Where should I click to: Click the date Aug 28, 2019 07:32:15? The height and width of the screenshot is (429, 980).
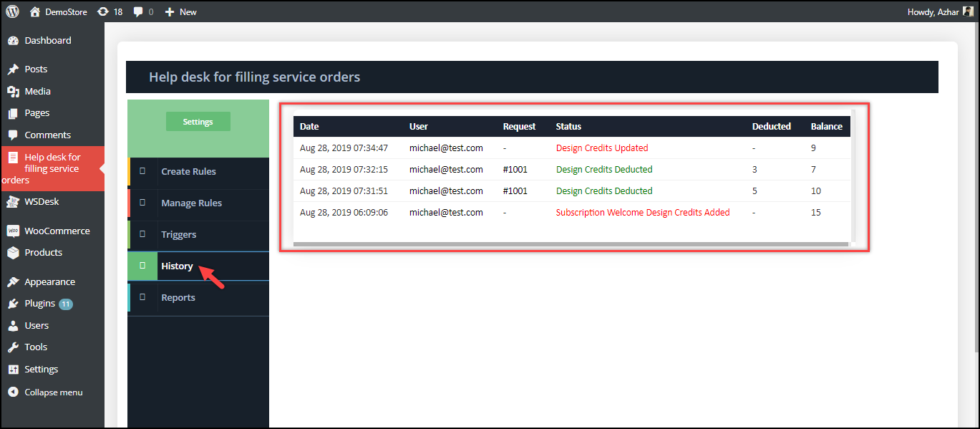(344, 170)
